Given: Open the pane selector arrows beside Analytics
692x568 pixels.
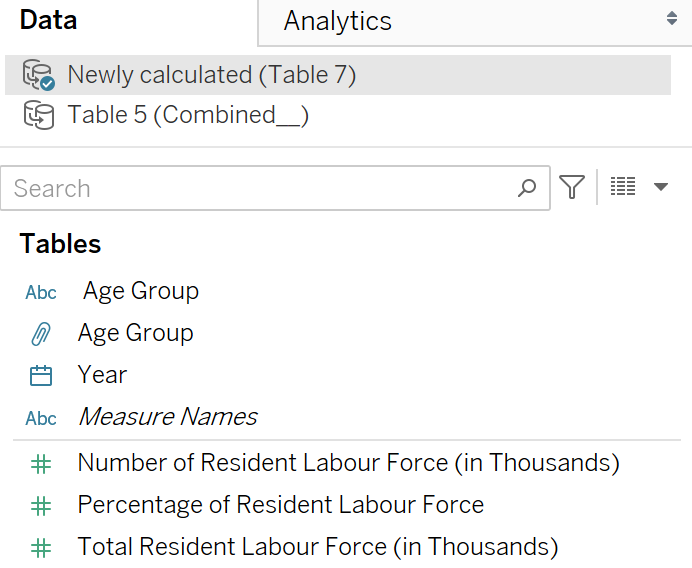Looking at the screenshot, I should point(671,20).
